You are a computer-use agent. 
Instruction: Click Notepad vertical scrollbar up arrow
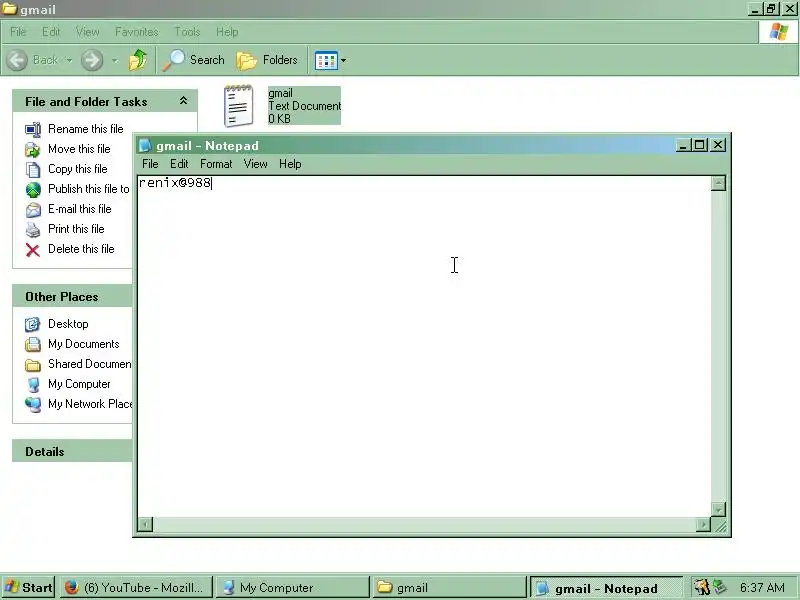click(718, 183)
